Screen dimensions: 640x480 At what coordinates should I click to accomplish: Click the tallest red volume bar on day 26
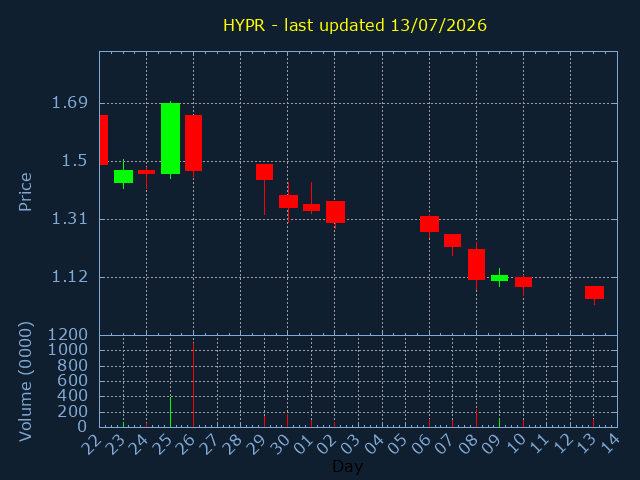[x=193, y=384]
